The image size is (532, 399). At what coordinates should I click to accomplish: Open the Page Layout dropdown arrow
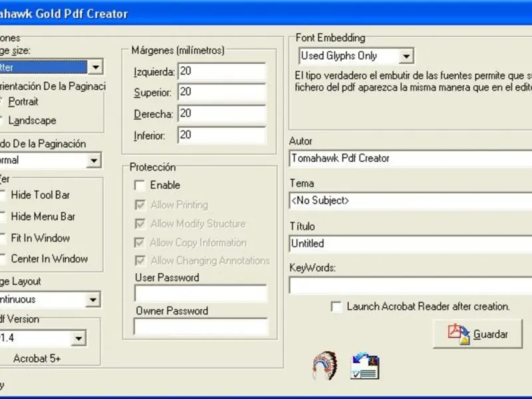93,300
